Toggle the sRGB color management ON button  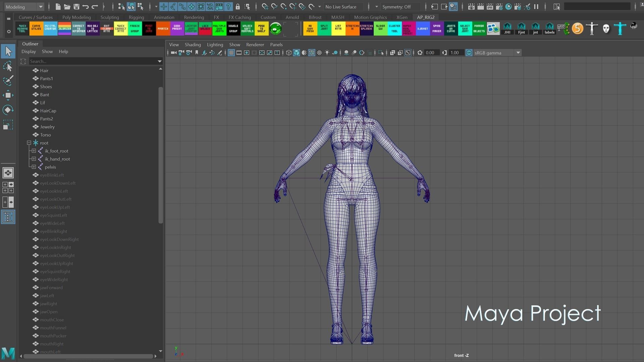pos(469,53)
